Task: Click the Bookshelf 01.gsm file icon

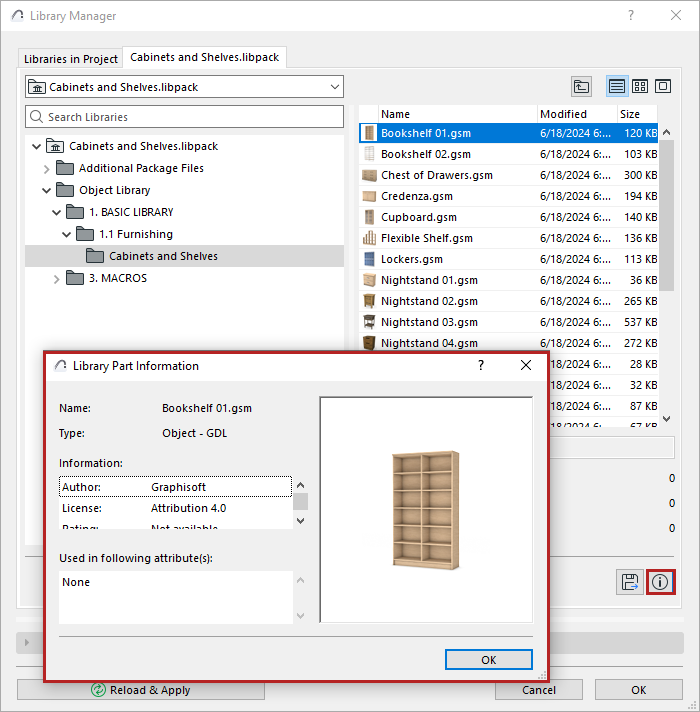Action: (369, 133)
